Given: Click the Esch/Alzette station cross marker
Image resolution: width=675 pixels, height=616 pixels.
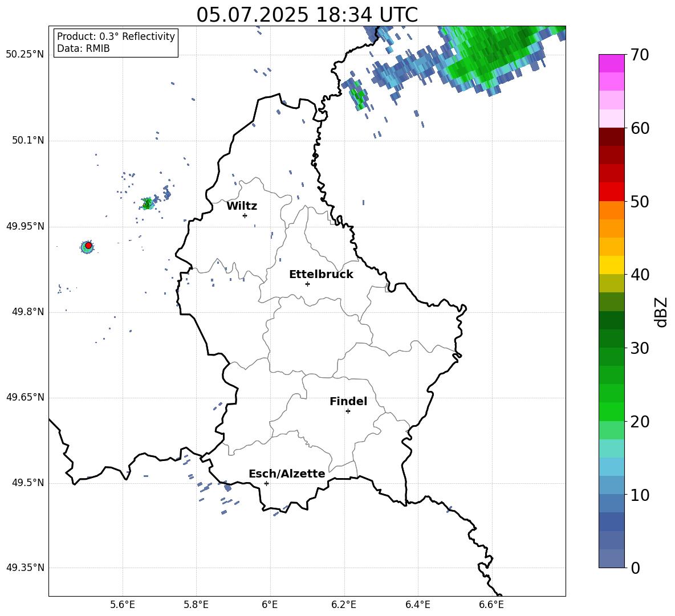Looking at the screenshot, I should point(266,483).
